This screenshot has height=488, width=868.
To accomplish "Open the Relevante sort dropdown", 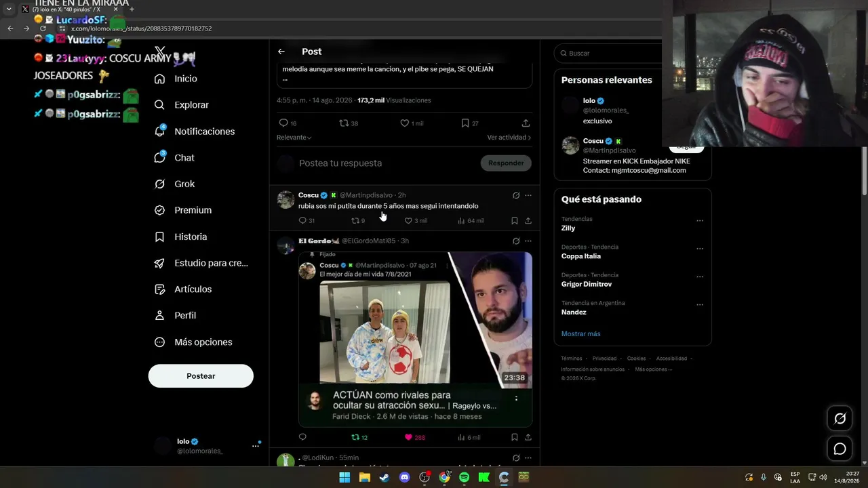I will click(294, 138).
